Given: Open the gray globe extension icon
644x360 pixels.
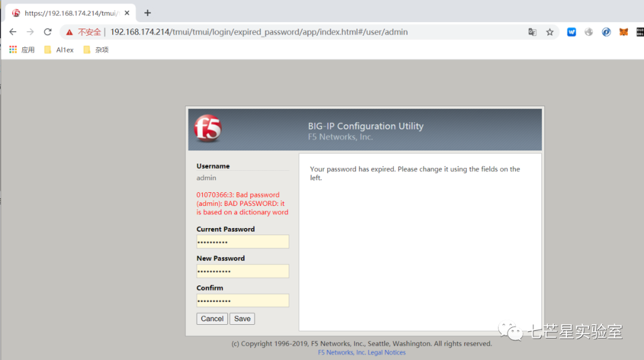Looking at the screenshot, I should pos(589,32).
